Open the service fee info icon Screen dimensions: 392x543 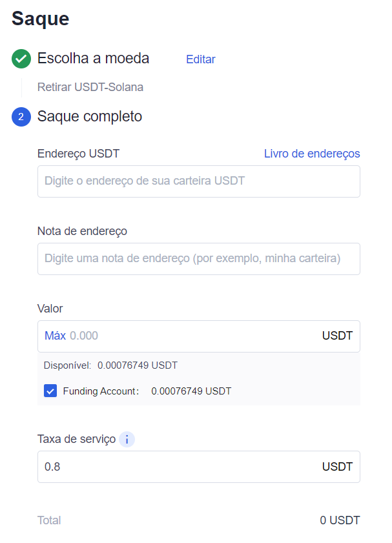(x=127, y=440)
